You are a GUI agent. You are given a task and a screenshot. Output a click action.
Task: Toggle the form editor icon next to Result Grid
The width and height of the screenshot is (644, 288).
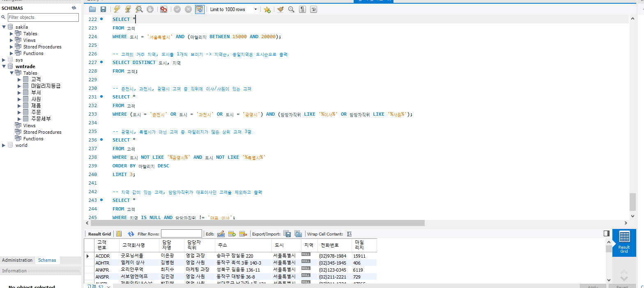(119, 234)
